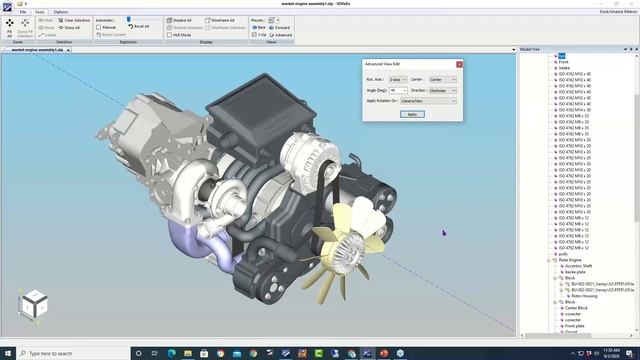The image size is (640, 360).
Task: Click the Model Tree vertical scrollbar
Action: [637, 158]
